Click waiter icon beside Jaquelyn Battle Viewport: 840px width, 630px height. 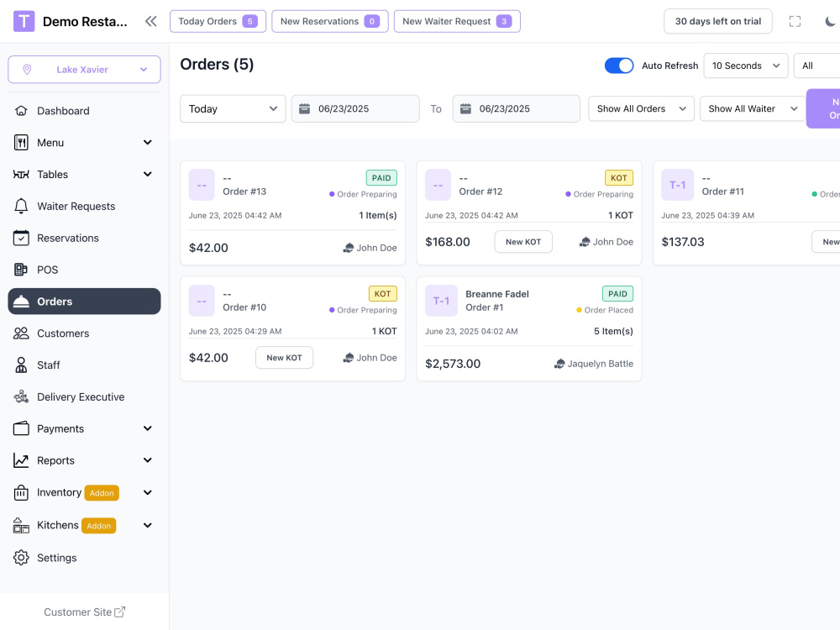pos(559,364)
